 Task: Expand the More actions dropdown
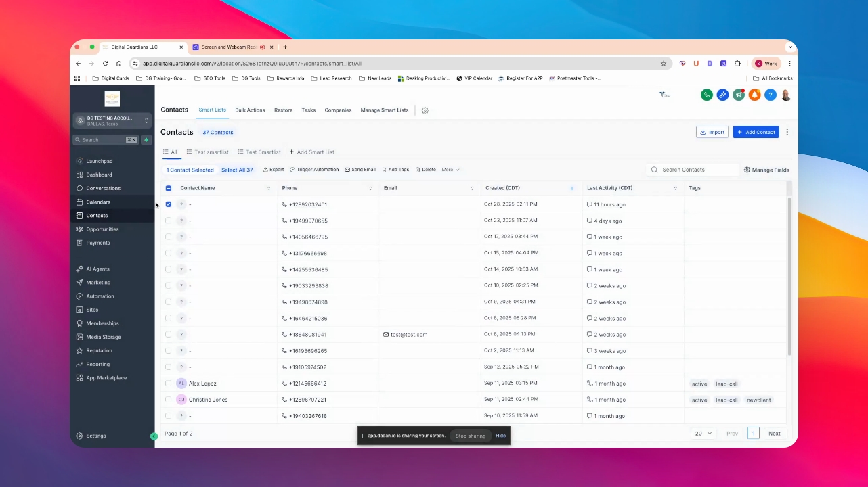click(x=451, y=170)
